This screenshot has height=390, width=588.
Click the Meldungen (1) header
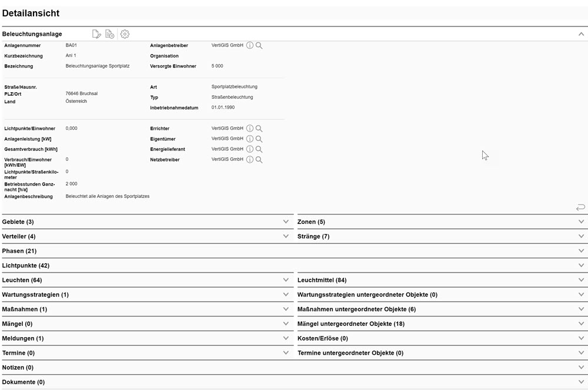23,338
